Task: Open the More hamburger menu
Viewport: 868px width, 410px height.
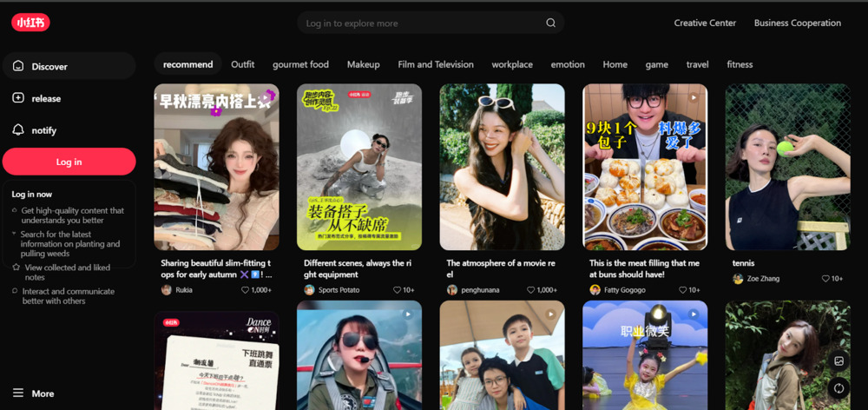Action: click(x=18, y=393)
